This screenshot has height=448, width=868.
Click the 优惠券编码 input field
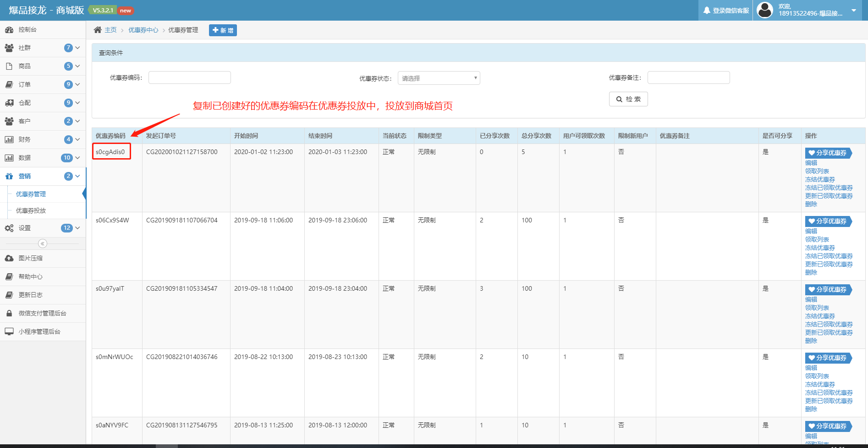click(190, 77)
